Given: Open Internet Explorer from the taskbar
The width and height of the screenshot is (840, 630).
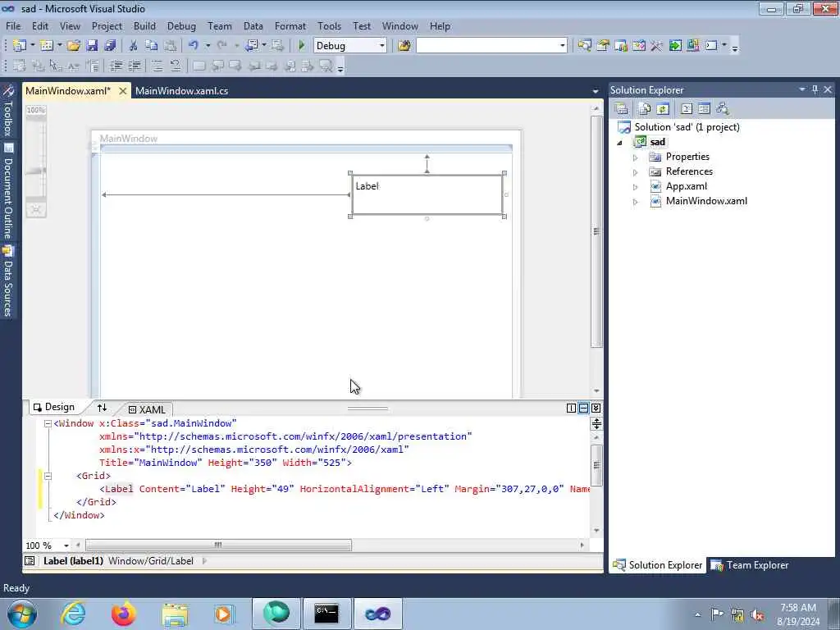Looking at the screenshot, I should pyautogui.click(x=73, y=614).
